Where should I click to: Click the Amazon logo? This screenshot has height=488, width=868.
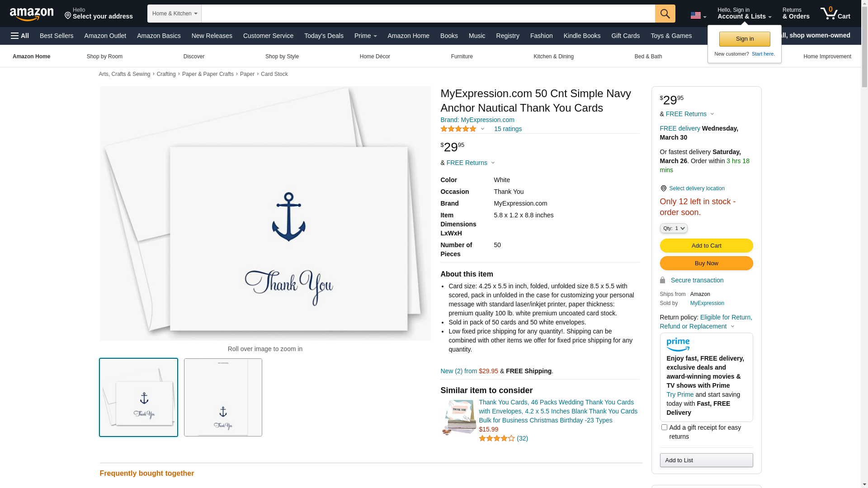click(32, 14)
